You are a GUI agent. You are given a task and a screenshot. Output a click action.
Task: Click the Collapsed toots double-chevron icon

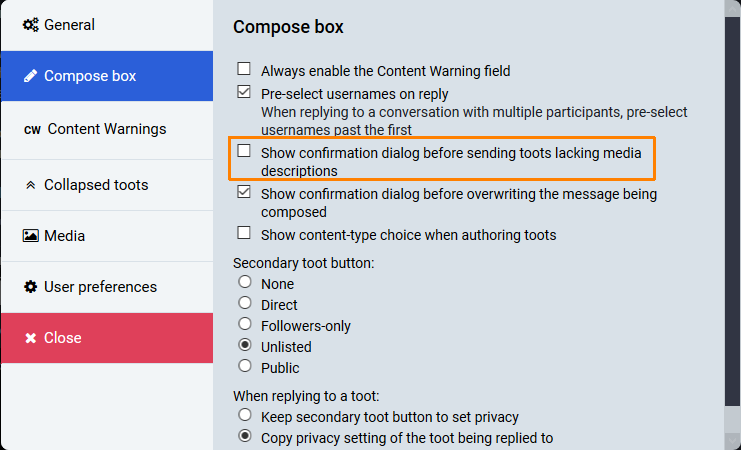[30, 185]
